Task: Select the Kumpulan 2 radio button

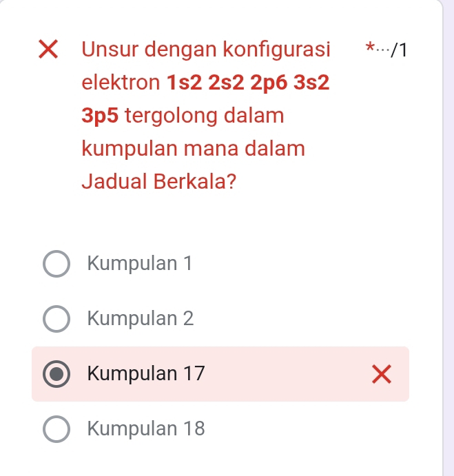Action: [56, 319]
